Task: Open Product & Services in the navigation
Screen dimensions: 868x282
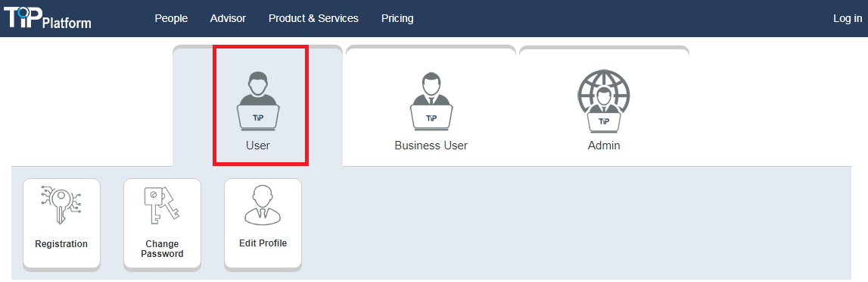Action: click(313, 18)
